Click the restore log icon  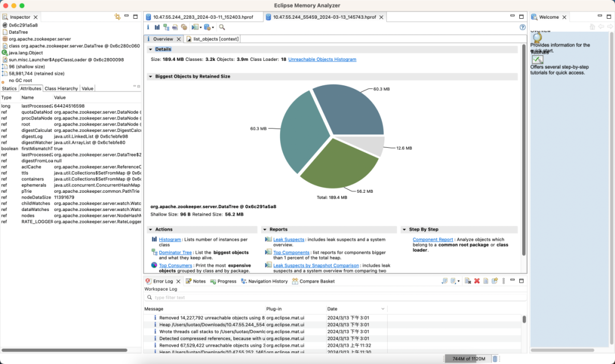[x=495, y=281]
